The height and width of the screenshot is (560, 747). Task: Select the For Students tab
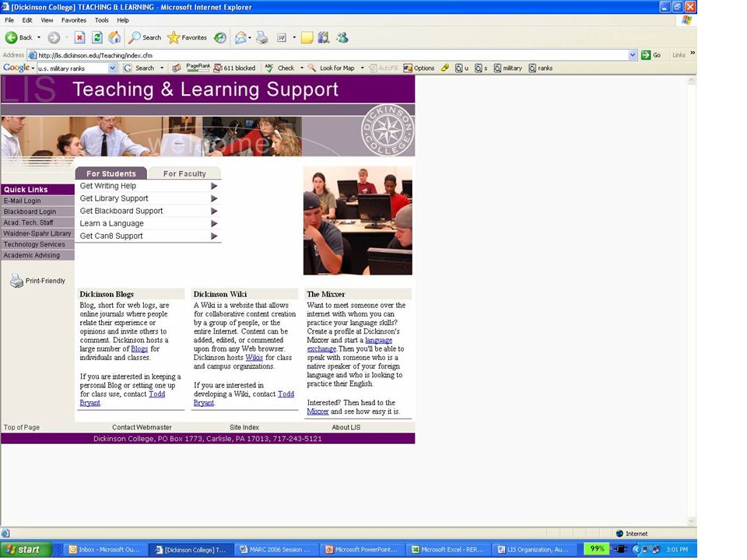(111, 173)
